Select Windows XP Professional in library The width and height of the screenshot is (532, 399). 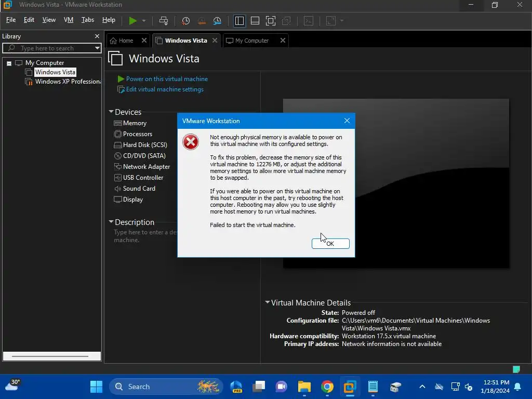(x=68, y=82)
